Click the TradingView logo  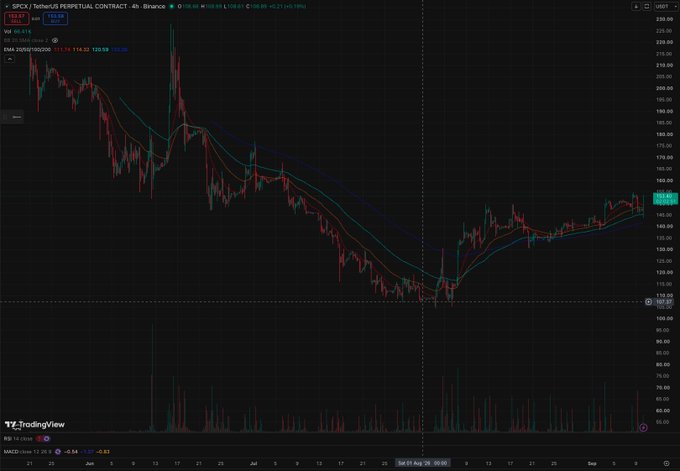(x=35, y=425)
